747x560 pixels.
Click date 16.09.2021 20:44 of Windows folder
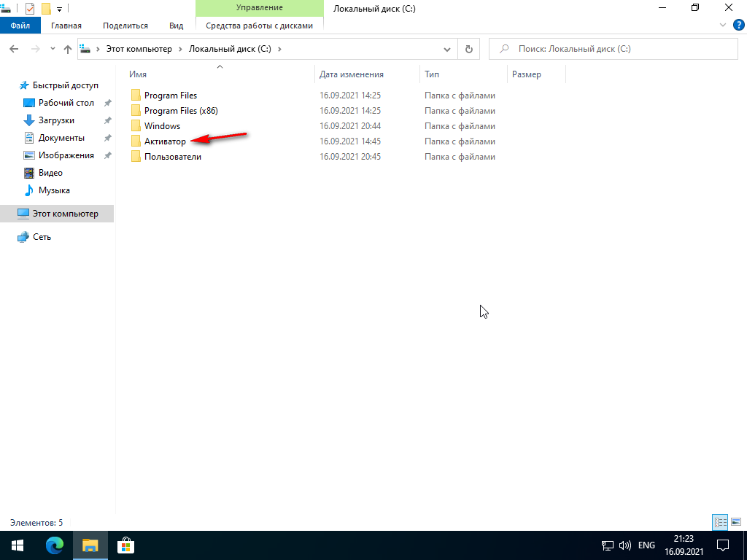[349, 126]
